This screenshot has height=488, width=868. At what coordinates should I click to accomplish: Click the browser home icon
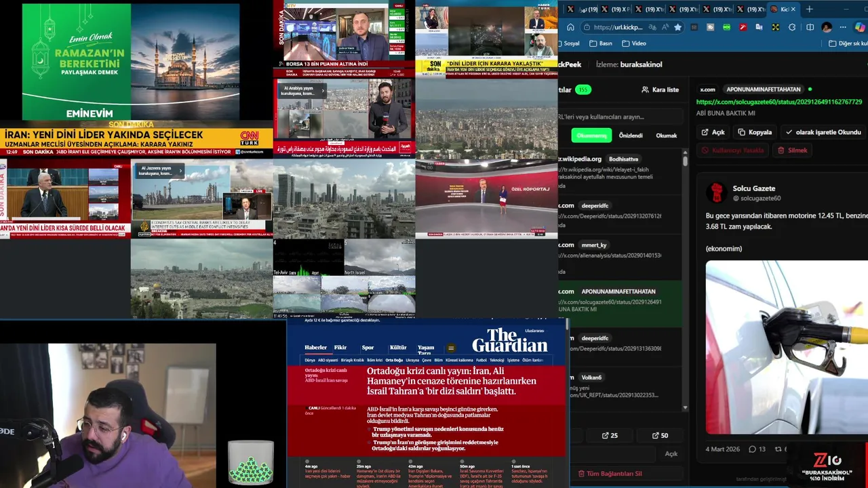pos(570,27)
